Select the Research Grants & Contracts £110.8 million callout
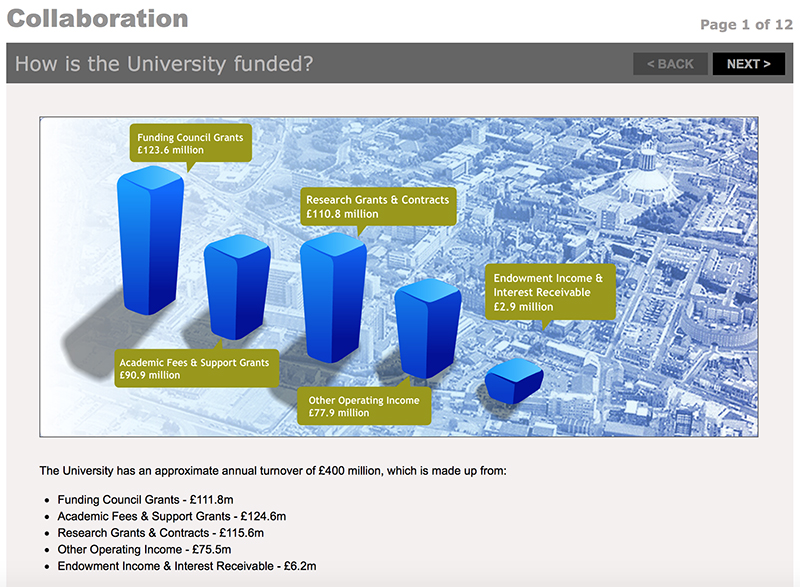 [x=377, y=207]
